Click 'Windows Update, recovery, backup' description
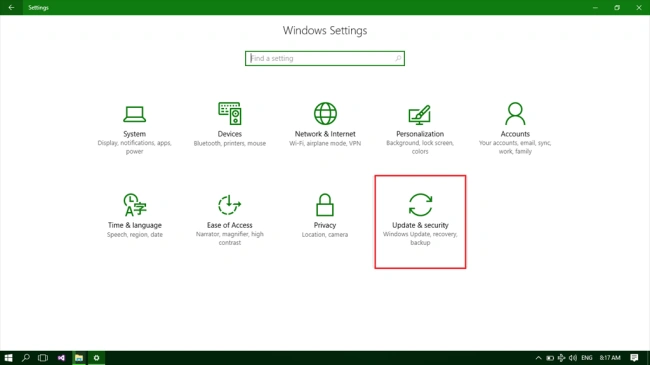This screenshot has height=365, width=650. tap(420, 238)
